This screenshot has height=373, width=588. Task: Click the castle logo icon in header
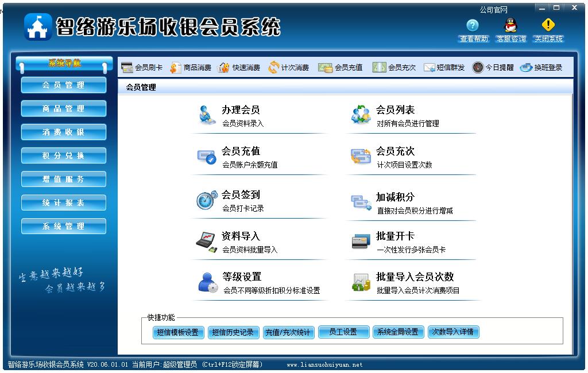[x=38, y=27]
